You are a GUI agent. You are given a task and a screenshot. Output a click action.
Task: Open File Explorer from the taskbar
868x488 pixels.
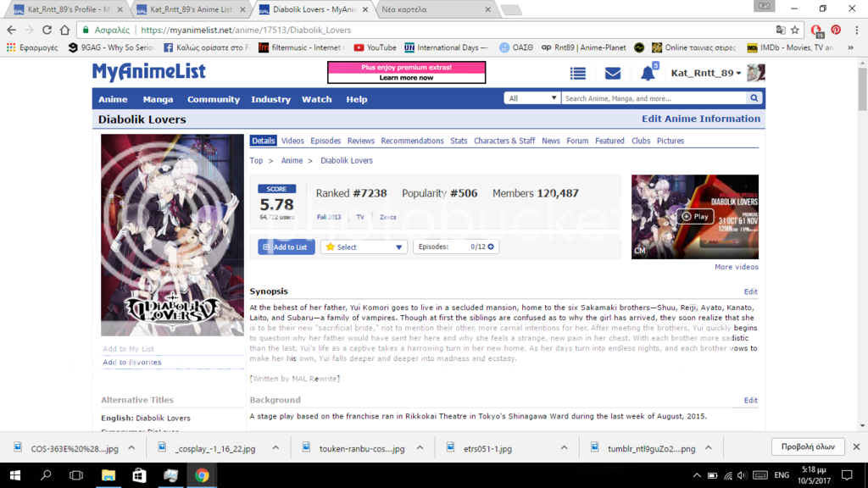tap(108, 475)
